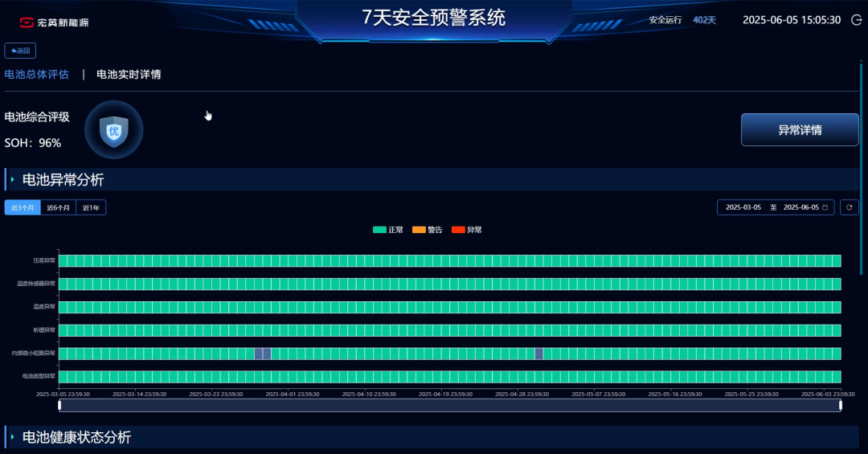
Task: Select the 近1年 time range
Action: point(91,207)
